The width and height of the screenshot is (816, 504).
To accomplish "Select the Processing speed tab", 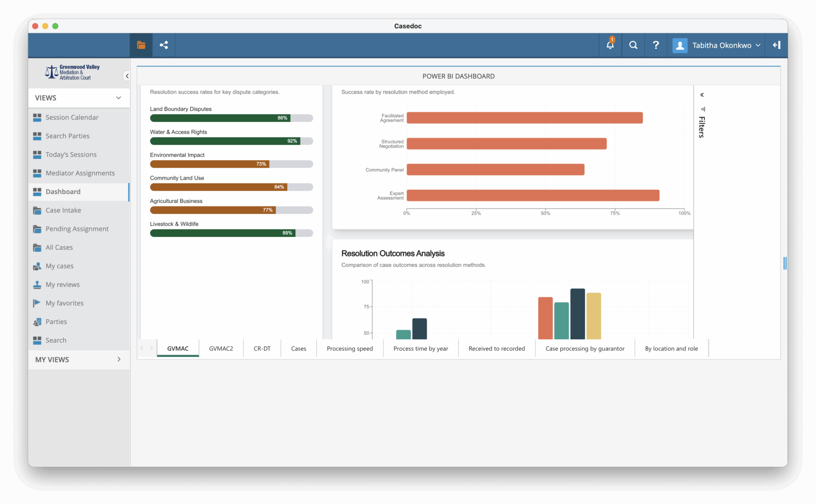I will tap(349, 348).
